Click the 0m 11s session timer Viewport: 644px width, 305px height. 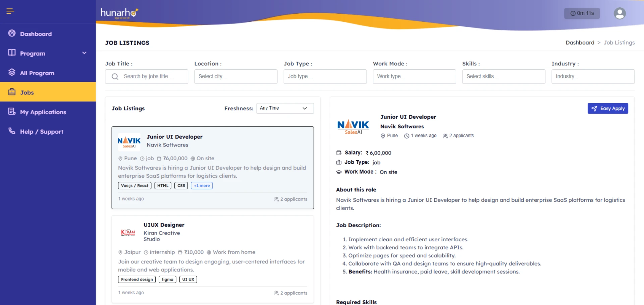(x=582, y=13)
